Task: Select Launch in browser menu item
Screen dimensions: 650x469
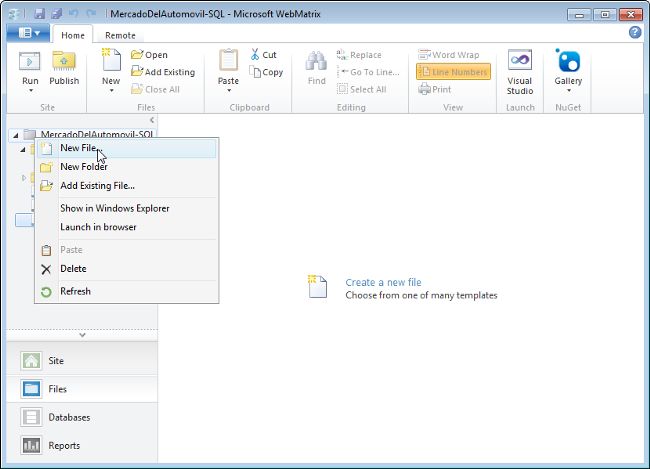Action: click(126, 227)
